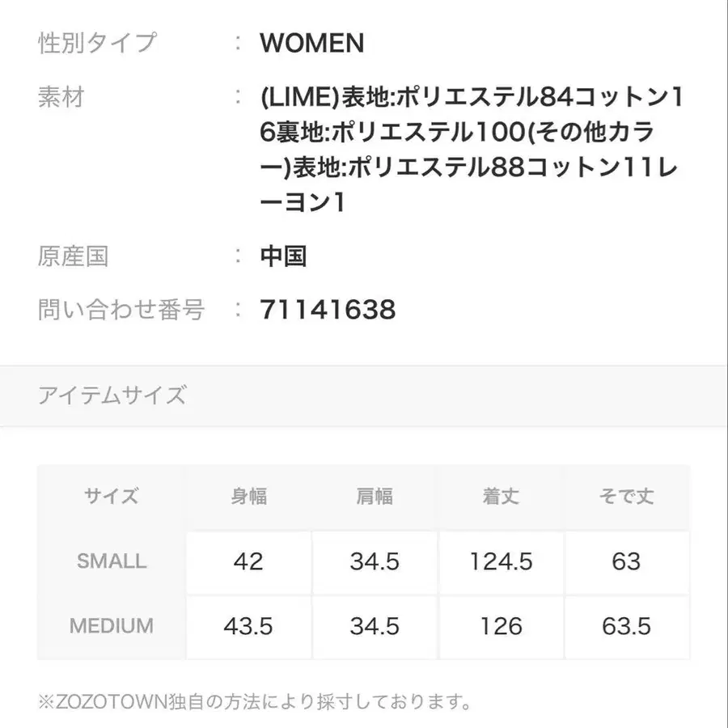Click the サイズ column header
Image resolution: width=728 pixels, height=728 pixels.
(x=112, y=497)
